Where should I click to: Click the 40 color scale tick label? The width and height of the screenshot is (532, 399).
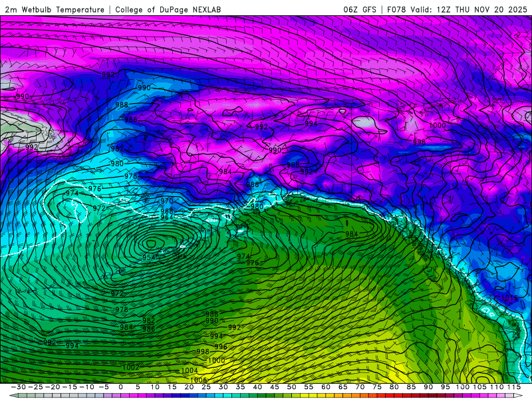(x=257, y=387)
